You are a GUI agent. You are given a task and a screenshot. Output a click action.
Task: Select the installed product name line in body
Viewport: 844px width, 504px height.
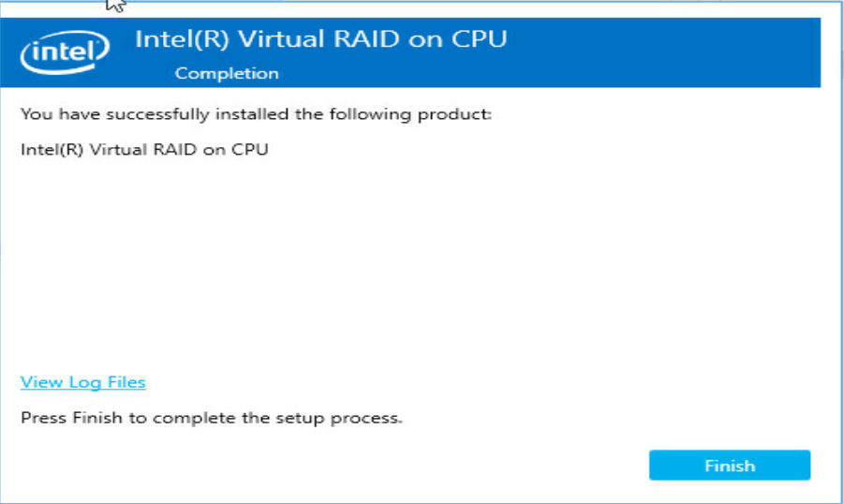point(144,150)
